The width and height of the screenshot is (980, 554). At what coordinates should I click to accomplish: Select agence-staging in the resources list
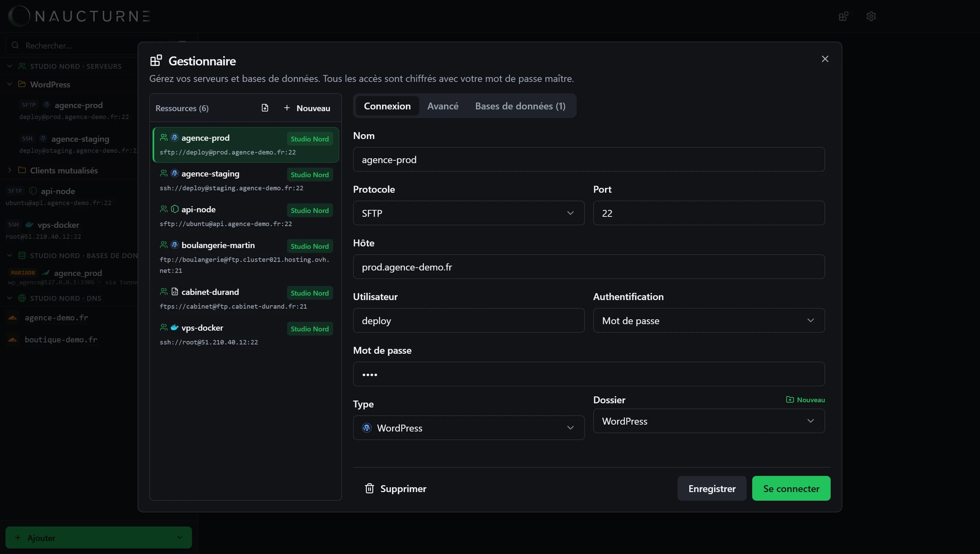[246, 181]
